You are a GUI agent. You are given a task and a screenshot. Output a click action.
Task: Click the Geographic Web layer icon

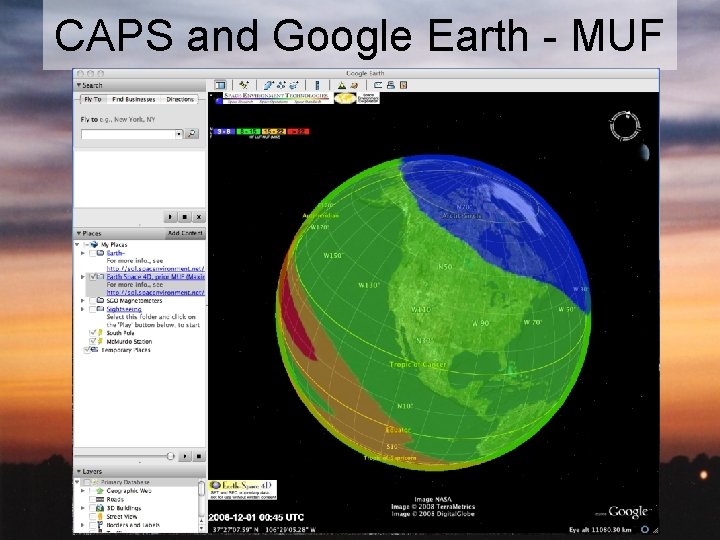tap(100, 491)
